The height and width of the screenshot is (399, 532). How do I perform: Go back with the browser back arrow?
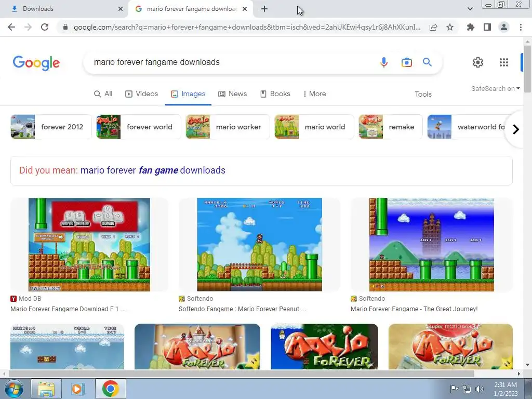pos(11,27)
